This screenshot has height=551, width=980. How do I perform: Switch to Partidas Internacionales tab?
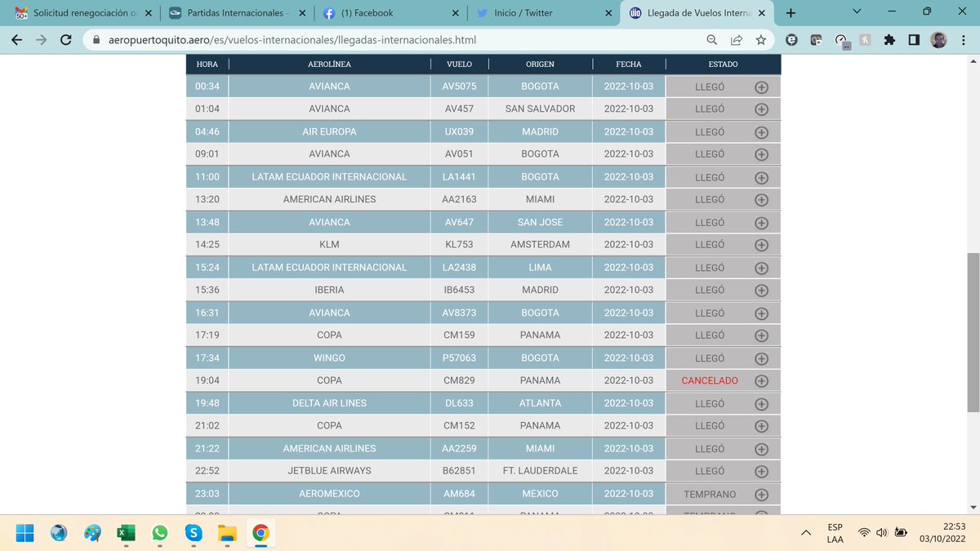(x=237, y=13)
